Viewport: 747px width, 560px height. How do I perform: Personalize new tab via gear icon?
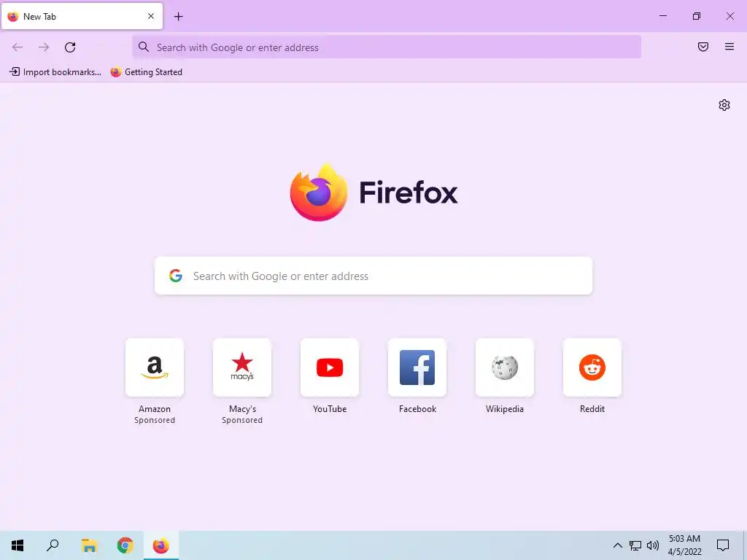(x=724, y=105)
